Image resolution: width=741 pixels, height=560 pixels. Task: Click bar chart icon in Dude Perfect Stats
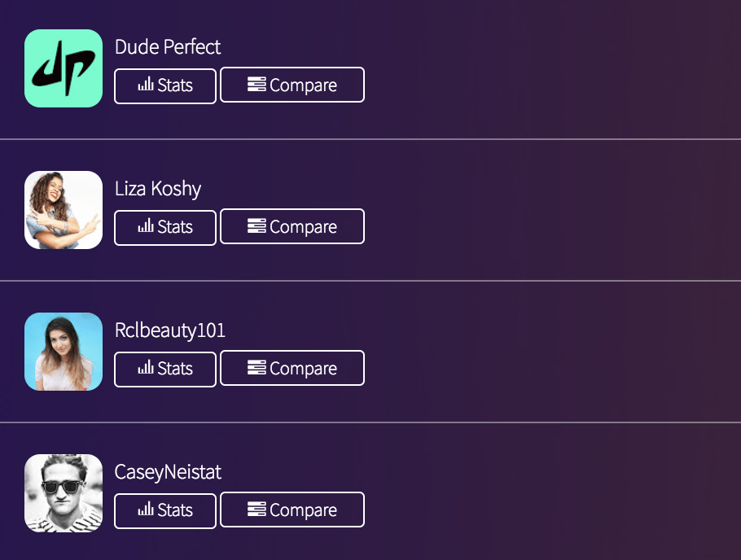[147, 85]
